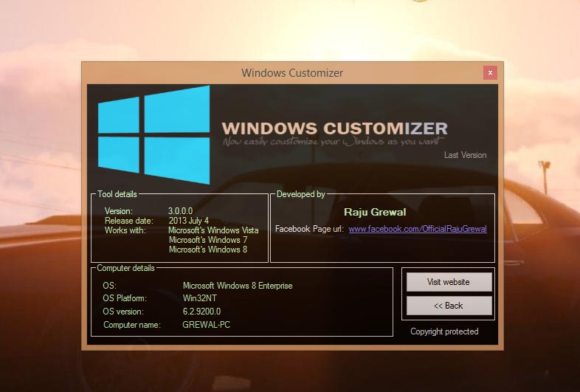The width and height of the screenshot is (580, 392).
Task: Click computer name value GREWAL-PC
Action: coord(206,325)
